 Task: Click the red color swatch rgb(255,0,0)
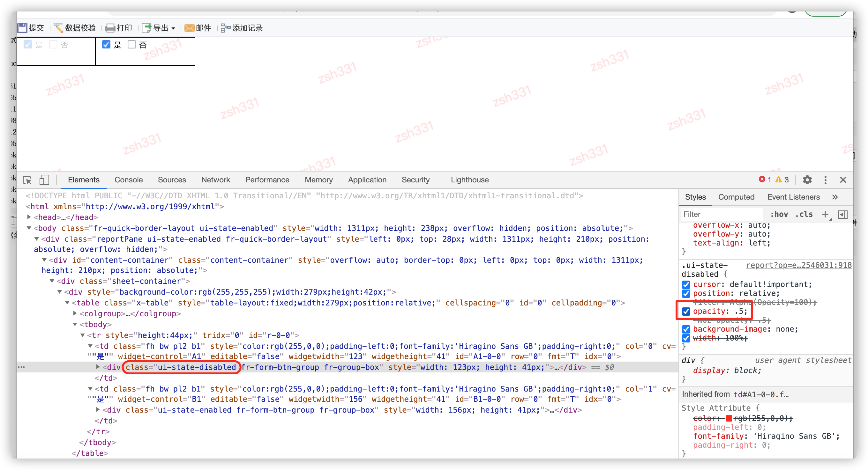point(729,418)
